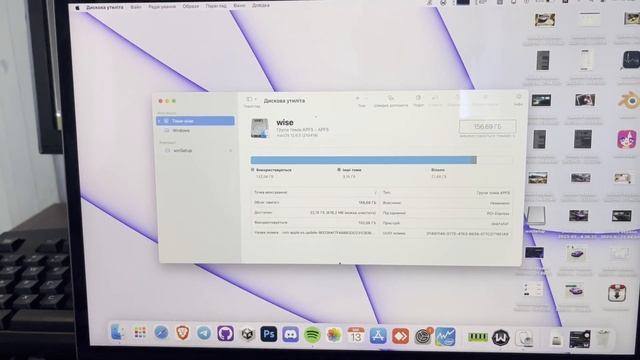Open the Довідка menu
The image size is (640, 360).
[260, 6]
